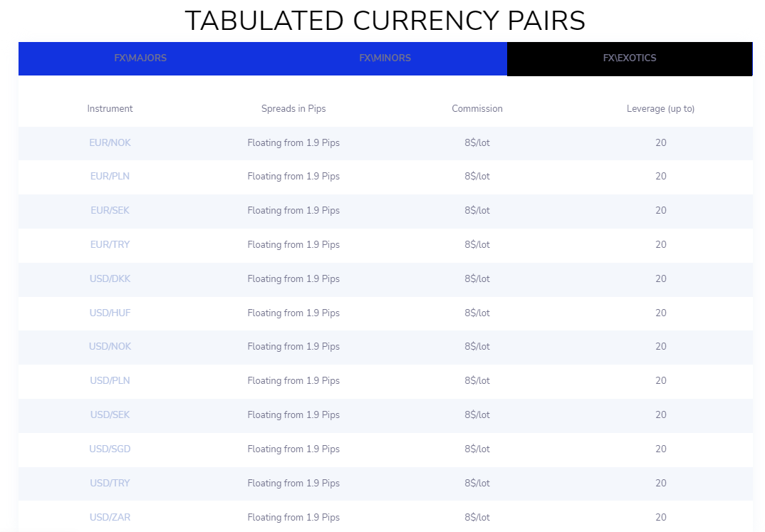Image resolution: width=765 pixels, height=532 pixels.
Task: Click the 8$/lot commission for USD/SEK
Action: [x=477, y=415]
